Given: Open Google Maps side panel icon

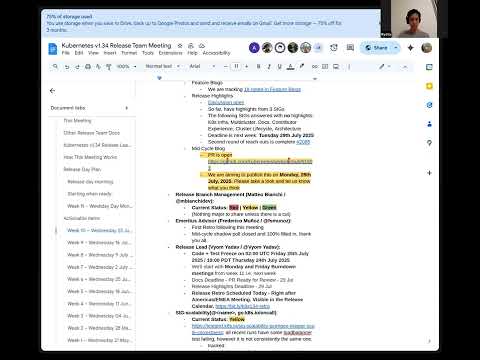Looking at the screenshot, I should pos(429,143).
